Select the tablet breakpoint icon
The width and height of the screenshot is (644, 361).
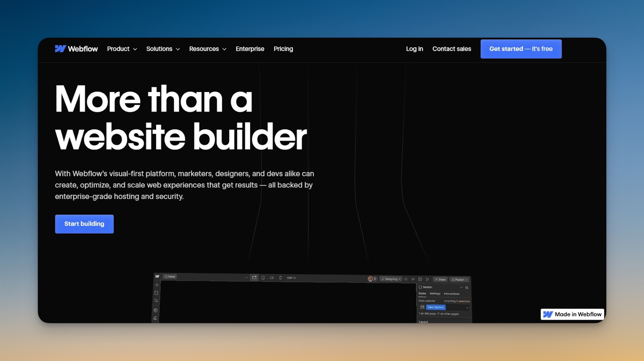click(x=263, y=278)
